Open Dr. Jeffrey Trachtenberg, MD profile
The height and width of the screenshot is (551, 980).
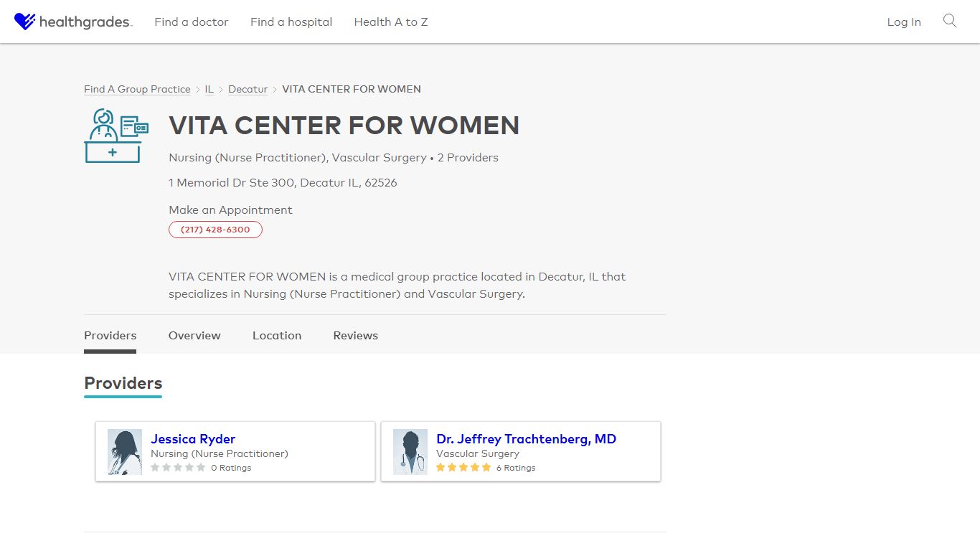click(526, 439)
